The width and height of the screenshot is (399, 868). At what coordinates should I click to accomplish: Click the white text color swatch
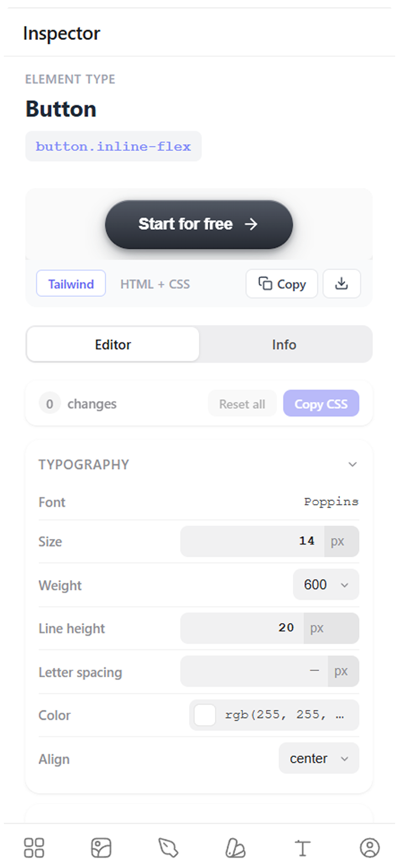coord(204,715)
